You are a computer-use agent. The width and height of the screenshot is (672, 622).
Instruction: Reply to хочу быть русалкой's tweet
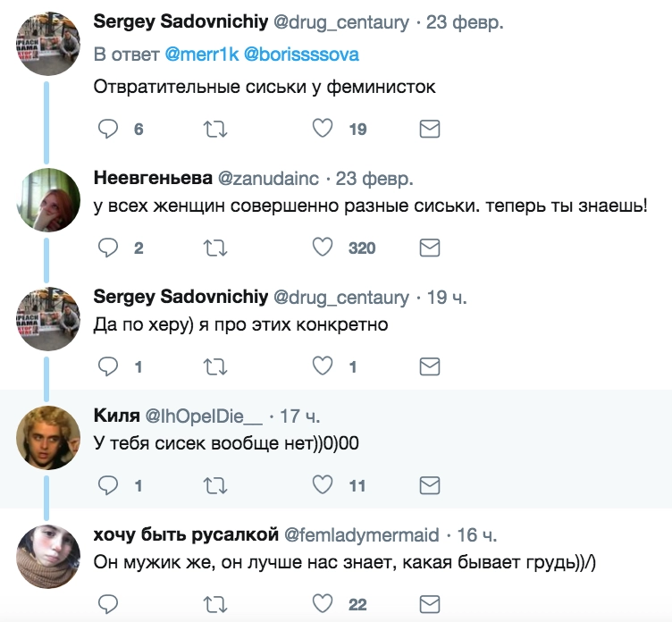tap(108, 603)
